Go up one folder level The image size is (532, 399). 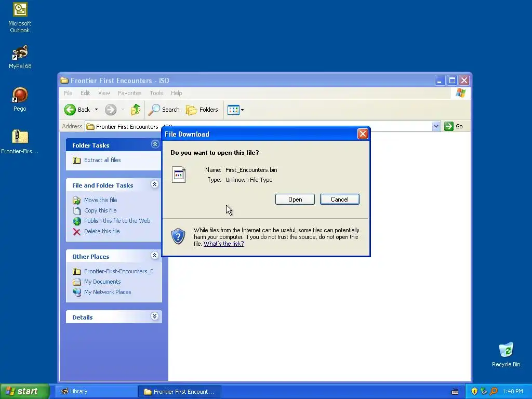coord(136,109)
